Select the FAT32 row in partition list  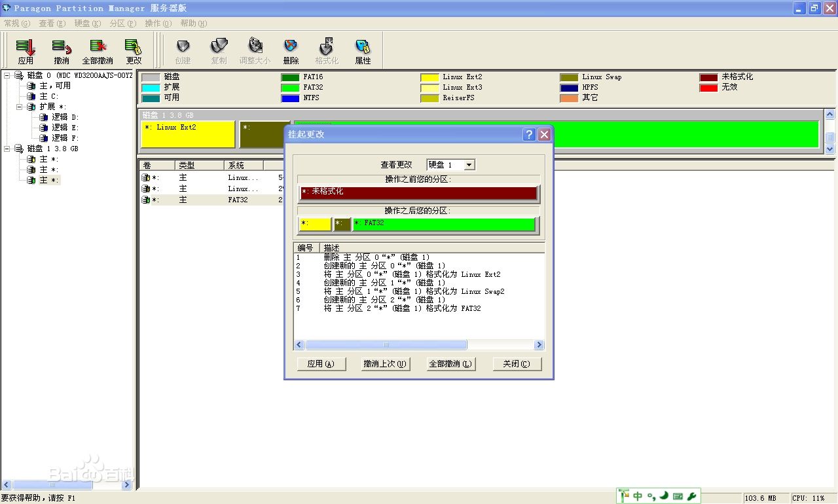click(211, 200)
